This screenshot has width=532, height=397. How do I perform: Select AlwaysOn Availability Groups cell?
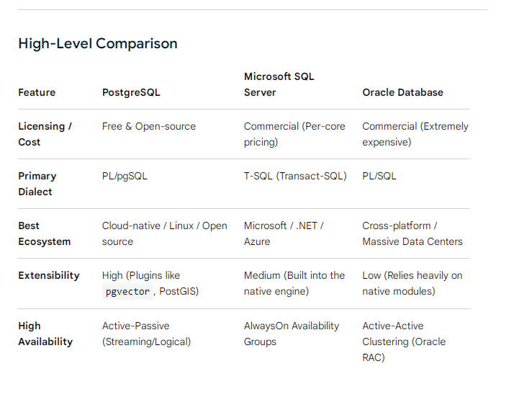point(292,334)
